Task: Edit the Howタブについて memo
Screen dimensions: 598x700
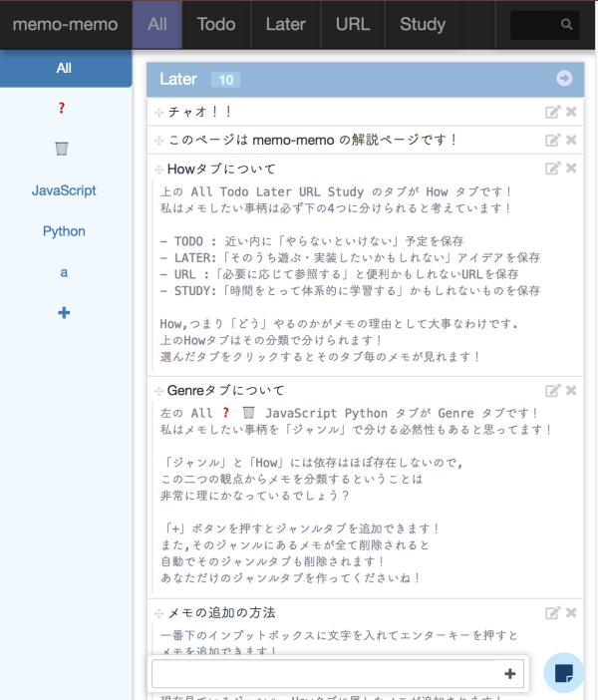Action: (x=552, y=169)
